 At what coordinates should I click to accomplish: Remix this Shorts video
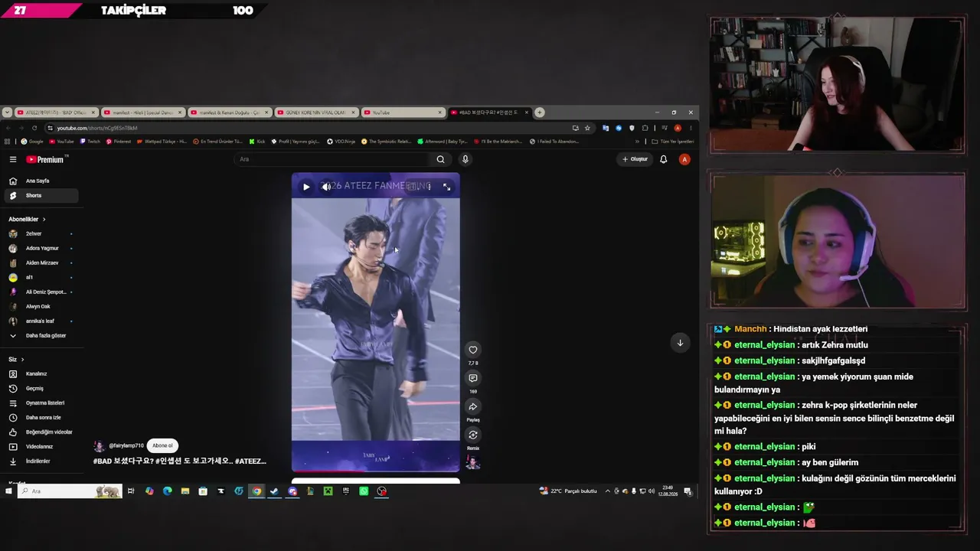[473, 435]
